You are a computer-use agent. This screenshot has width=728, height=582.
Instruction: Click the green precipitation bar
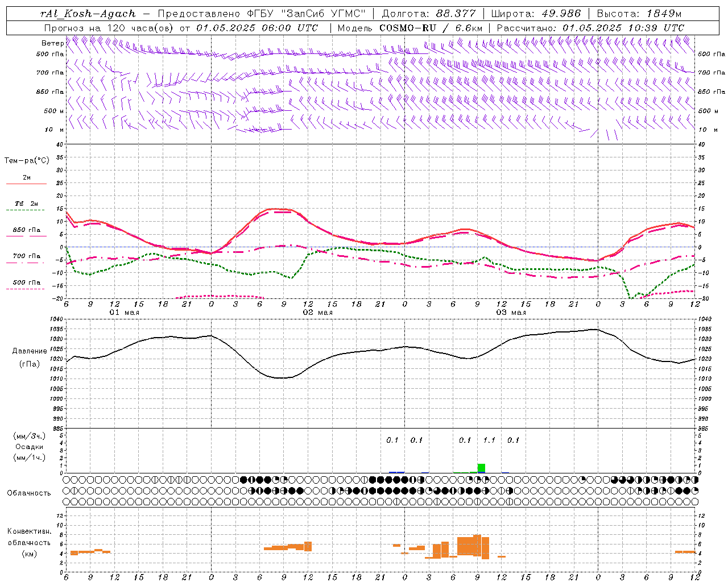click(x=481, y=468)
